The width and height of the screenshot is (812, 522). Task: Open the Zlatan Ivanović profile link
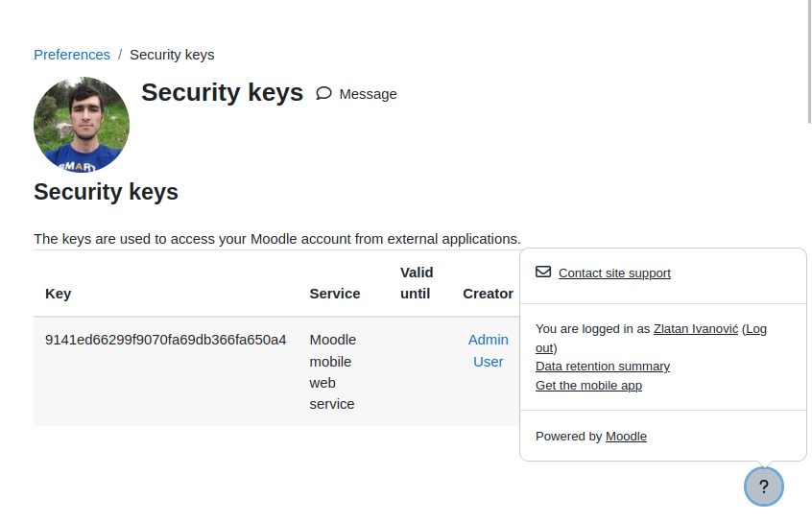point(696,329)
